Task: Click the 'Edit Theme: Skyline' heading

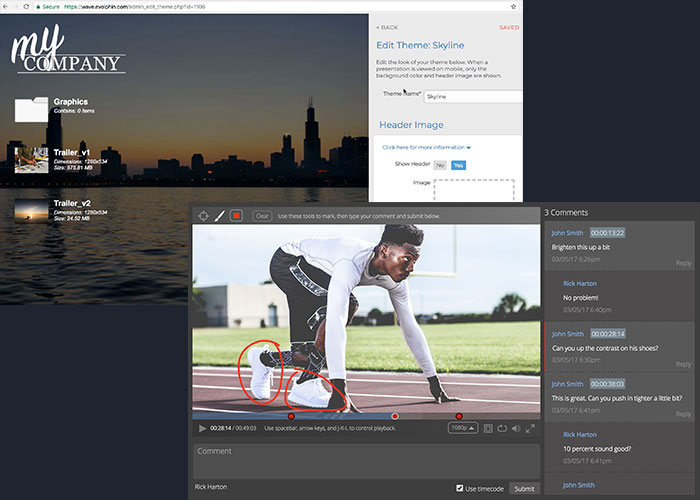Action: tap(420, 45)
